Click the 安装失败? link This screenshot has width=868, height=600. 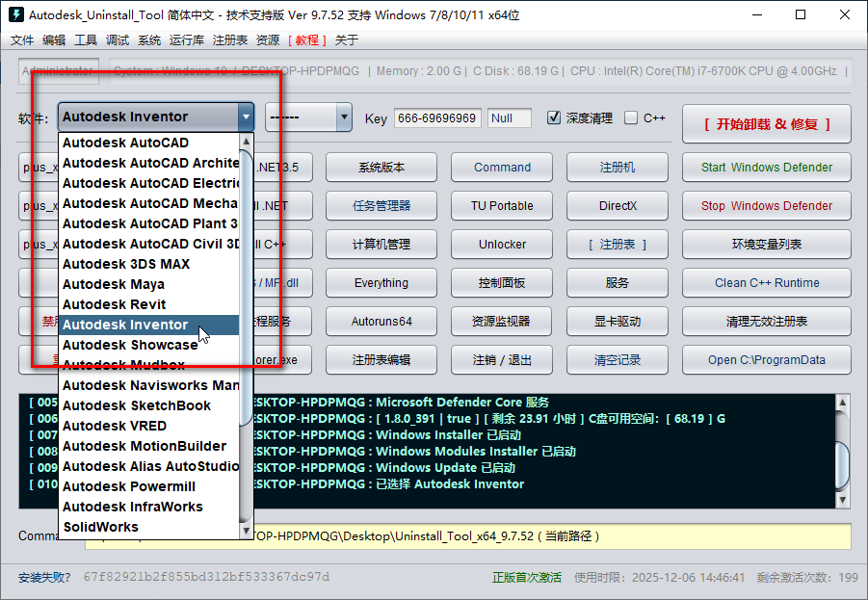(x=44, y=577)
